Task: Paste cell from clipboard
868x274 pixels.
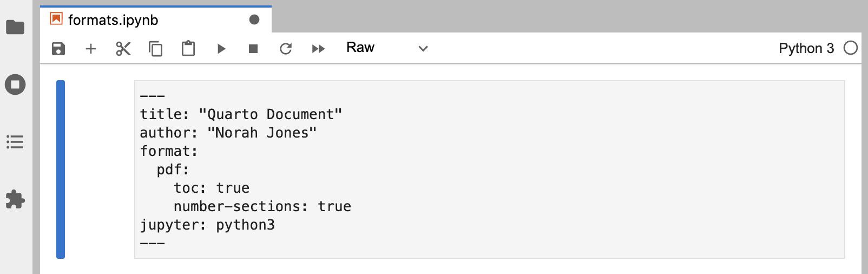Action: (188, 49)
